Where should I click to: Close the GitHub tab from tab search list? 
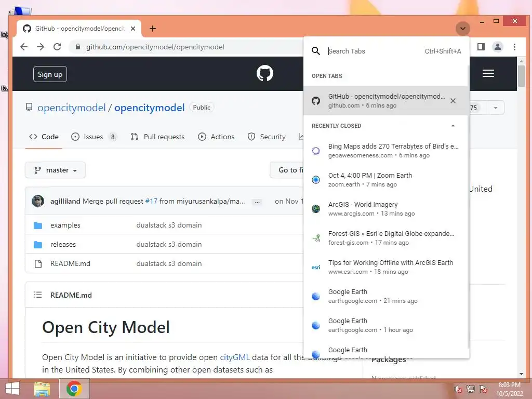(x=453, y=101)
